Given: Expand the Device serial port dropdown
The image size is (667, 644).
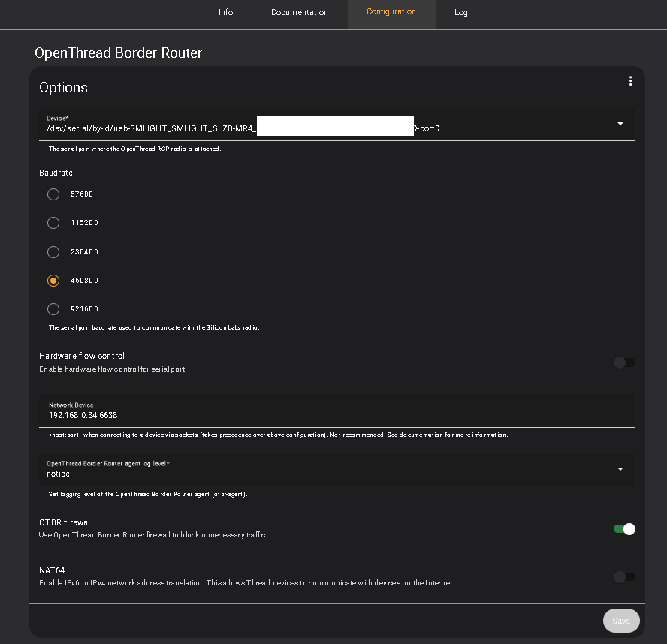Looking at the screenshot, I should (x=620, y=124).
